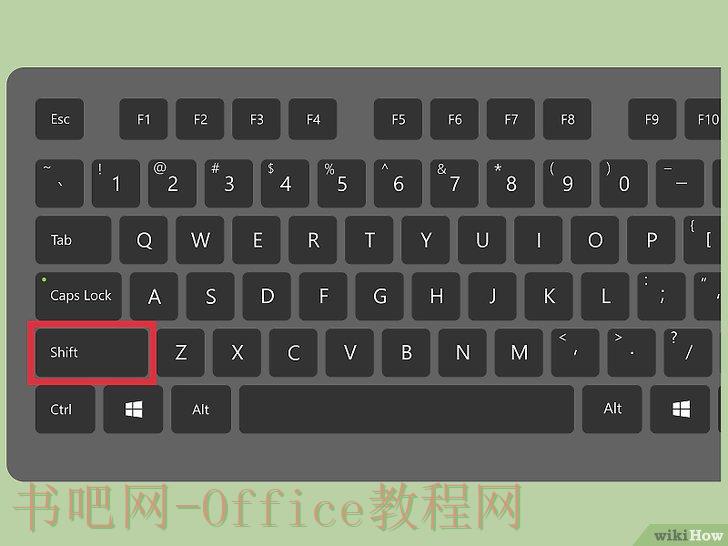Viewport: 728px width, 546px height.
Task: Select the F1 function key
Action: (143, 119)
